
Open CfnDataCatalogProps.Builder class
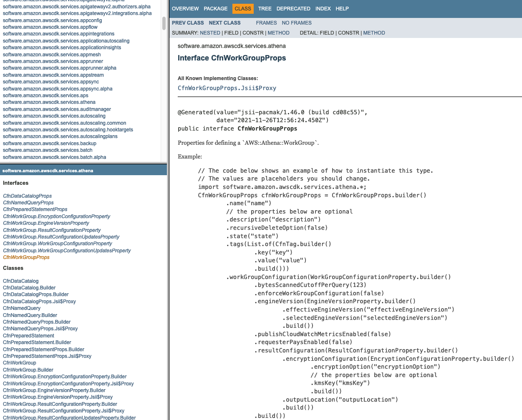click(36, 294)
